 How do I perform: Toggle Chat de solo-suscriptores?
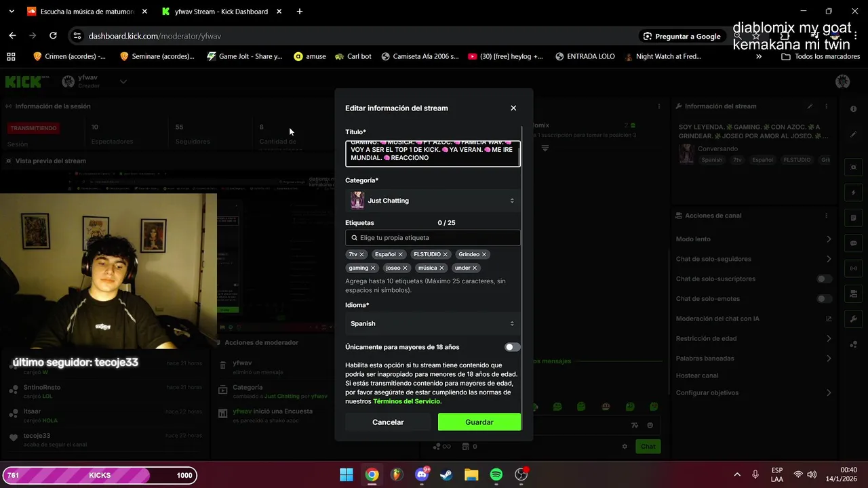[824, 279]
